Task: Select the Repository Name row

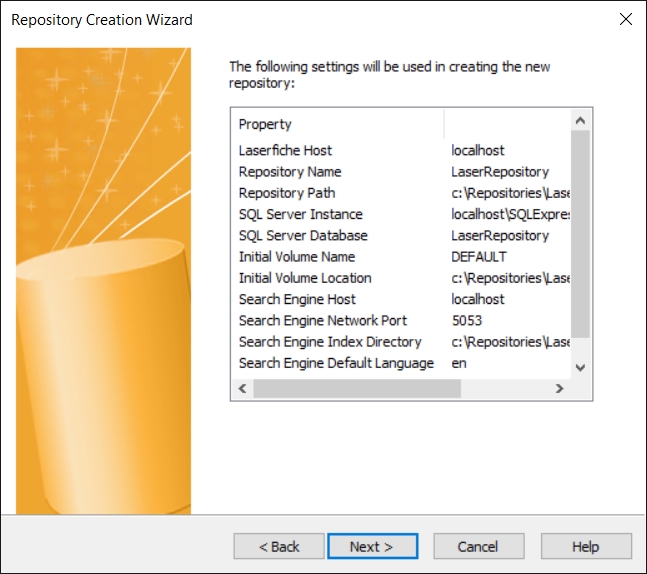Action: coord(401,172)
